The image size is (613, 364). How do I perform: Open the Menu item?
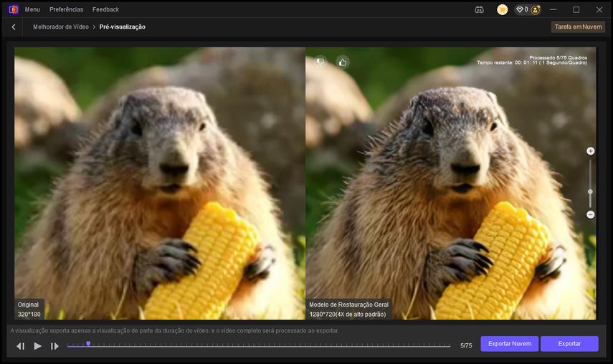point(32,9)
